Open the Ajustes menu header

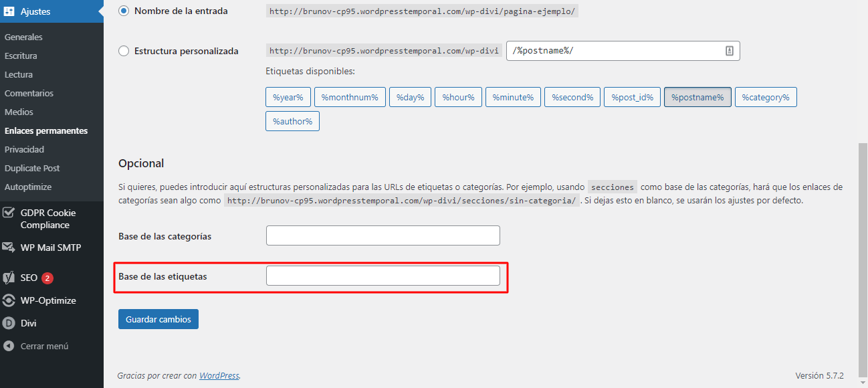(x=51, y=11)
